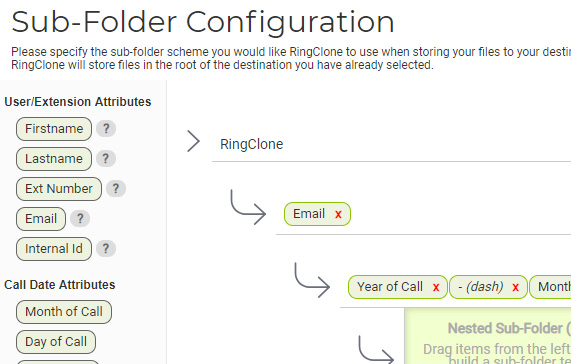
Task: Click the Email pill in the left panel
Action: coord(41,219)
